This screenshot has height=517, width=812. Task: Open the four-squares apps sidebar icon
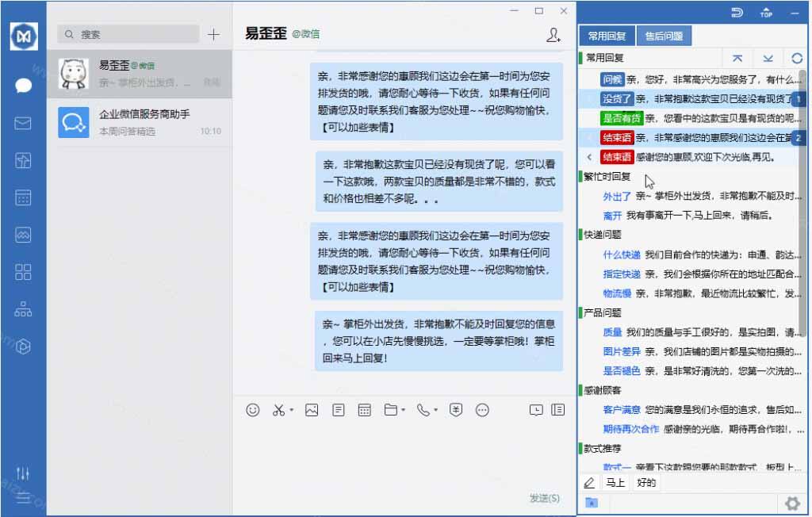point(23,272)
